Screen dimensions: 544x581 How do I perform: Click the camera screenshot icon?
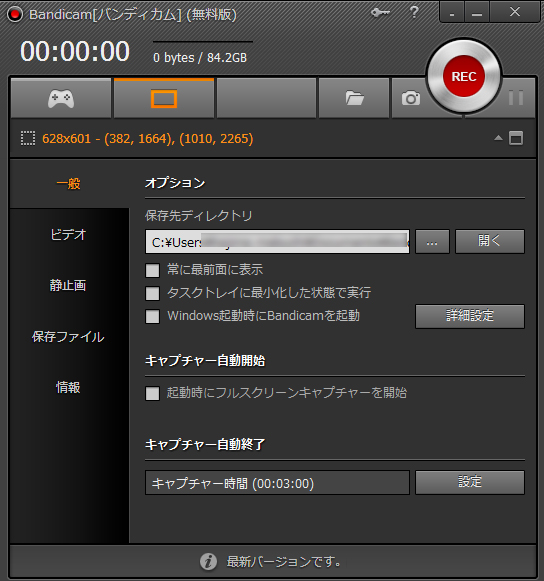point(411,99)
